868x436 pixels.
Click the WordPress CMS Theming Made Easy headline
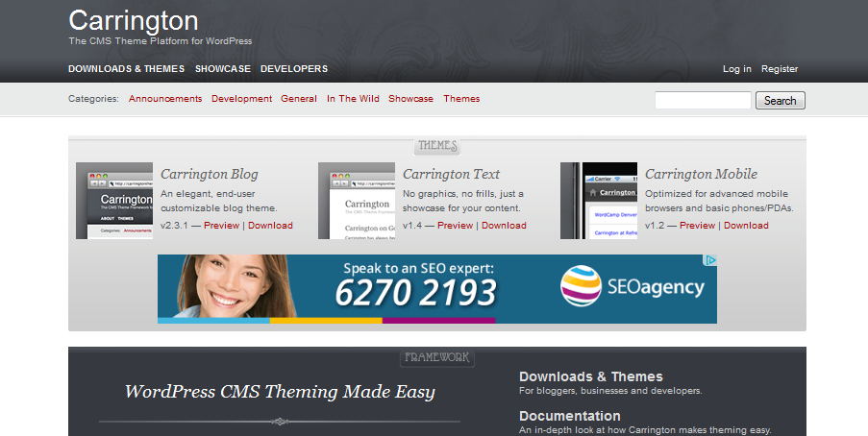280,392
